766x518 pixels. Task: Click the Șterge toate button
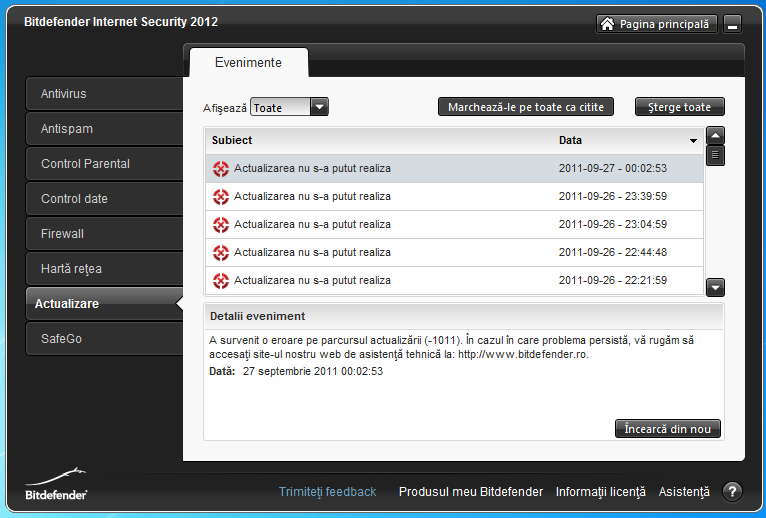coord(680,107)
